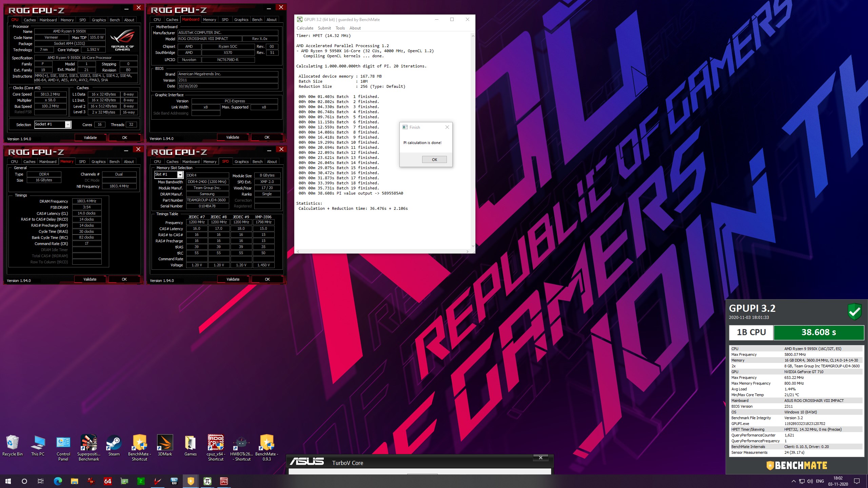Launch Microsoft Edge from the taskbar
This screenshot has height=488, width=868.
(x=58, y=481)
